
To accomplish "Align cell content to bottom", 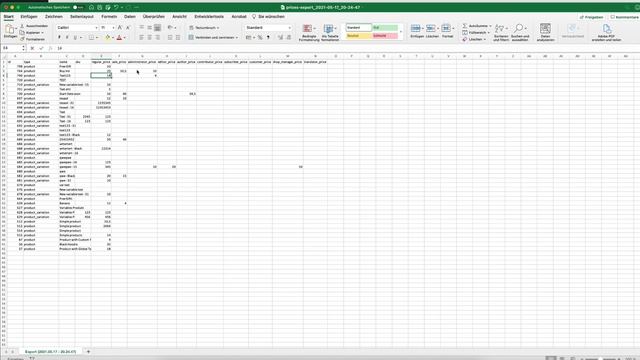I will click(x=158, y=28).
